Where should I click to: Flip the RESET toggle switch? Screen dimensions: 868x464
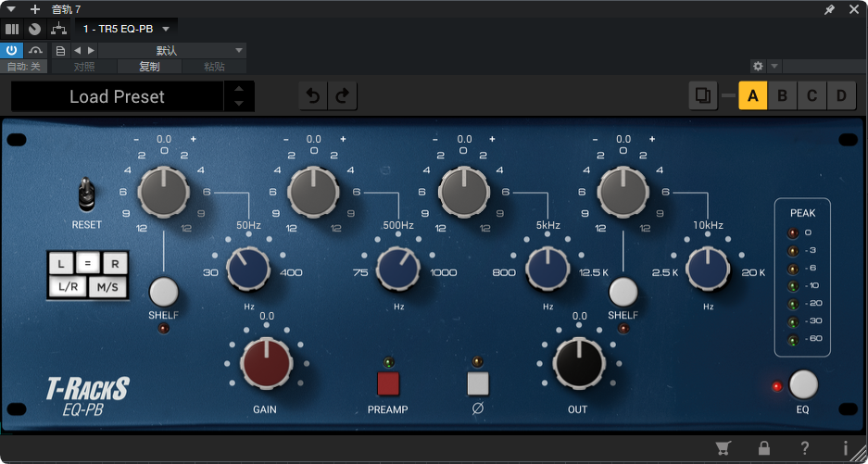pyautogui.click(x=86, y=194)
